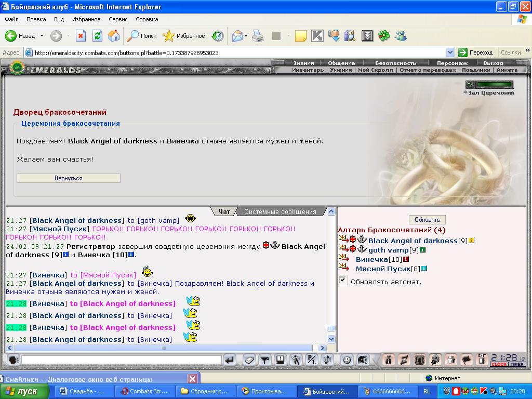The height and width of the screenshot is (399, 532).
Task: Open the Вид menu
Action: tap(59, 19)
